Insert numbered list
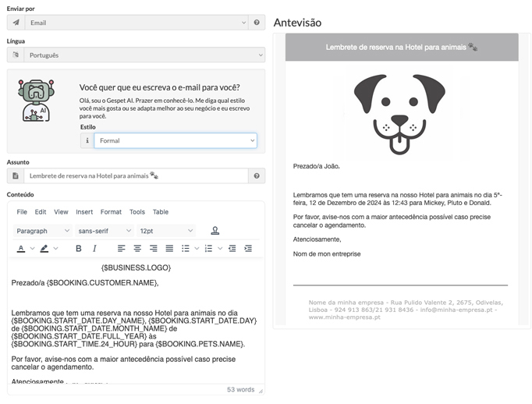 pyautogui.click(x=208, y=248)
